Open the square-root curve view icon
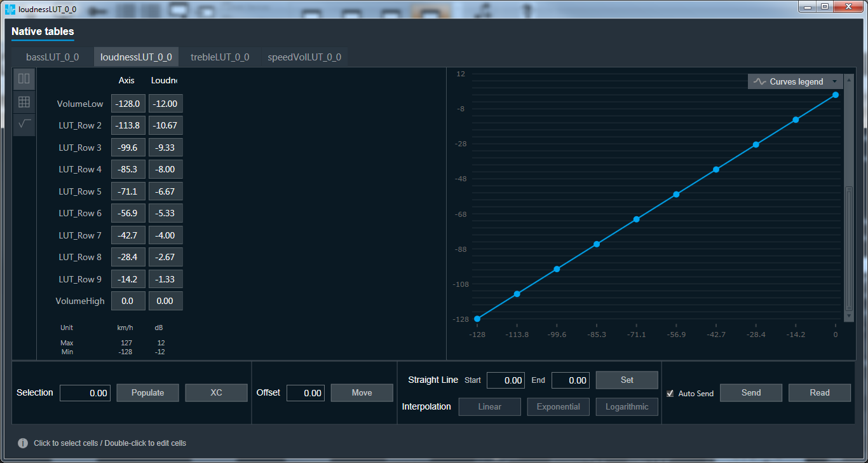The height and width of the screenshot is (463, 868). click(x=24, y=125)
